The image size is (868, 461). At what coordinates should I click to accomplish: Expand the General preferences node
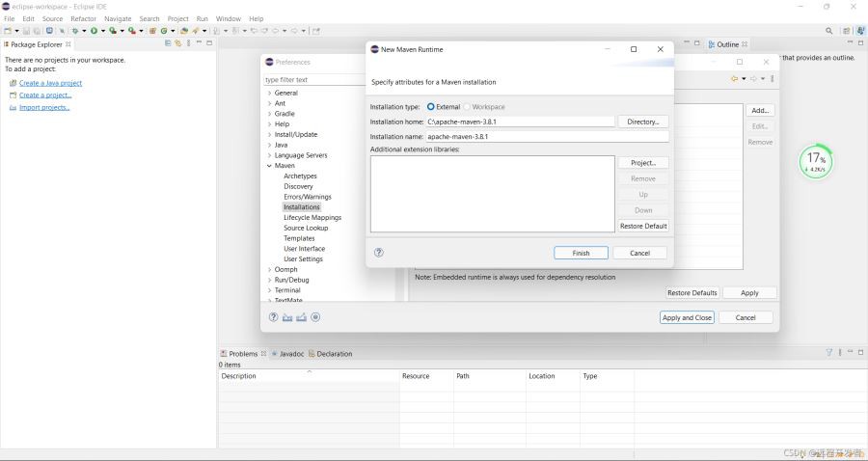pyautogui.click(x=270, y=93)
